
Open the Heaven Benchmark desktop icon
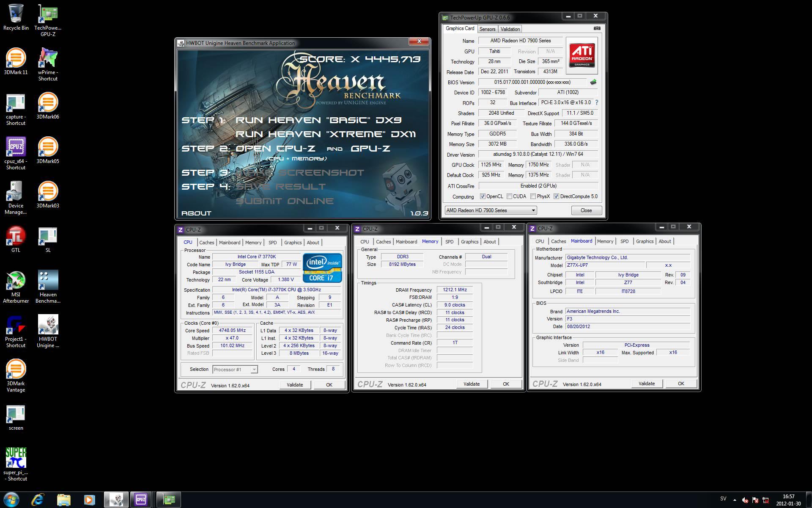pos(48,287)
